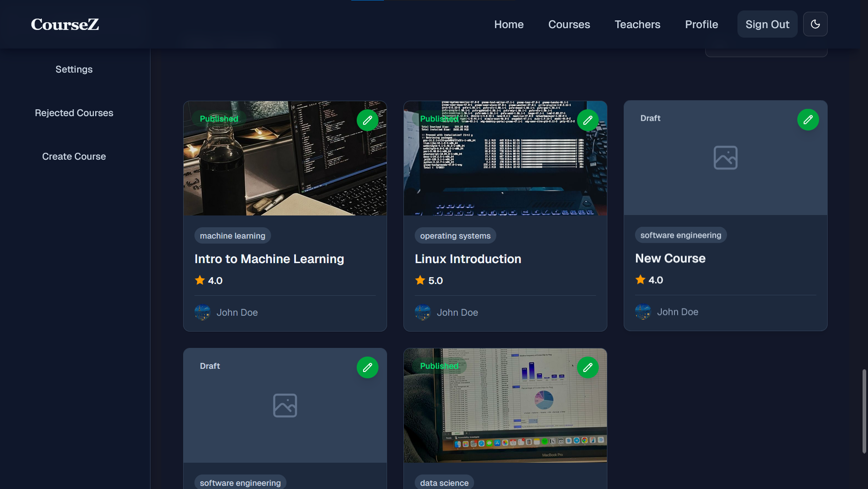
Task: Click John Doe avatar on Machine Learning card
Action: (x=202, y=313)
